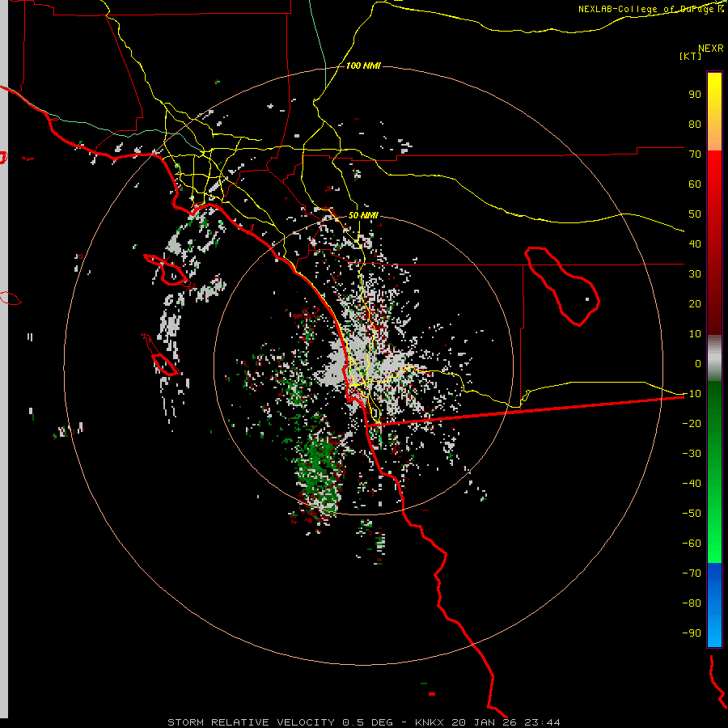Select the 20 value on velocity scale
This screenshot has height=728, width=728.
point(695,304)
